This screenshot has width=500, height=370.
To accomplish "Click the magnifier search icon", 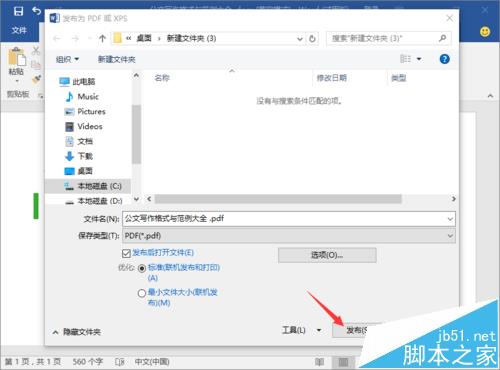I will coord(443,38).
